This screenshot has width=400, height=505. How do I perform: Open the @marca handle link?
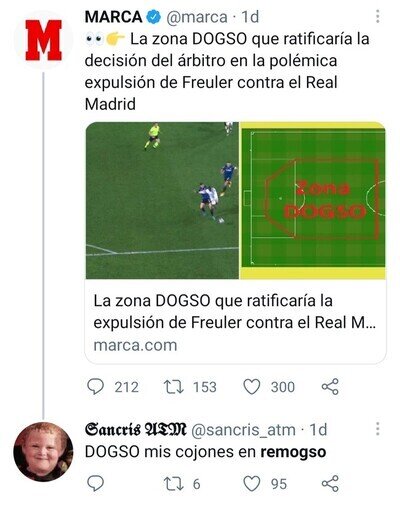coord(197,17)
